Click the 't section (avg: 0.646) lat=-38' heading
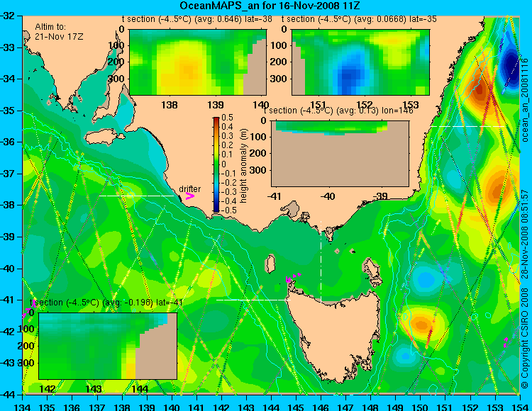The image size is (532, 411). coord(197,19)
